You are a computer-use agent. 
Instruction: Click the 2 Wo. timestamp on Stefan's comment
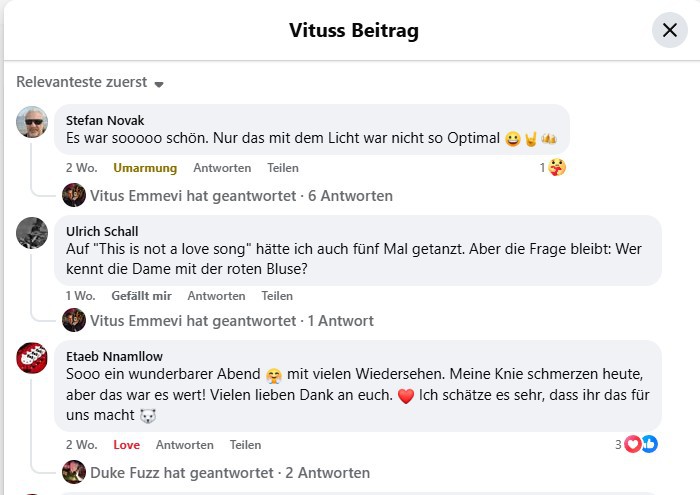pos(82,168)
